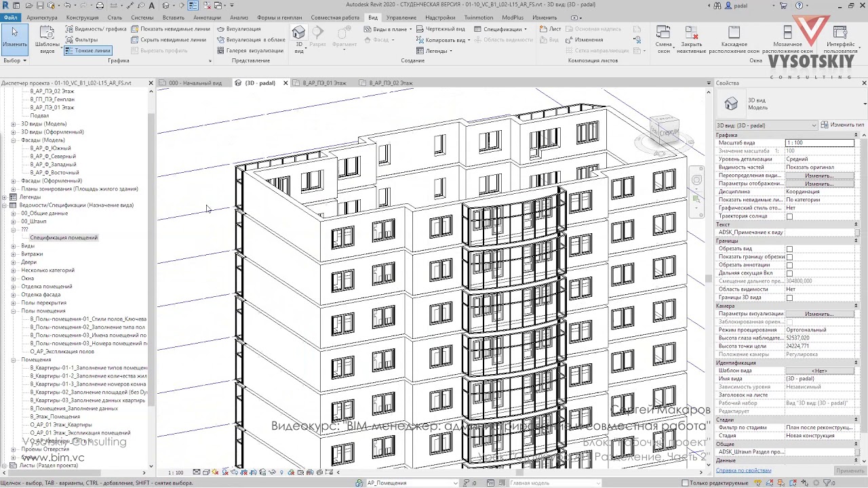Open Шаблоны видов view templates
This screenshot has width=868, height=488.
(47, 39)
